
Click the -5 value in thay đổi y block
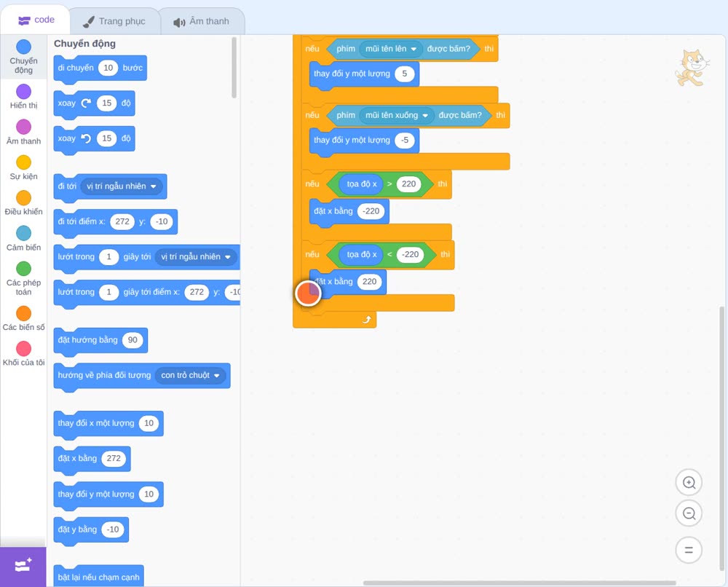pyautogui.click(x=404, y=141)
